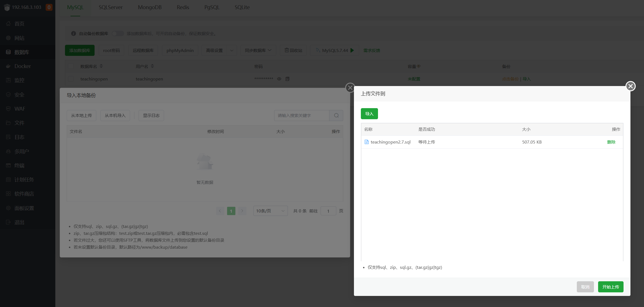Click the eye icon to reveal password
Screen dimensions: 644x307
(279, 79)
